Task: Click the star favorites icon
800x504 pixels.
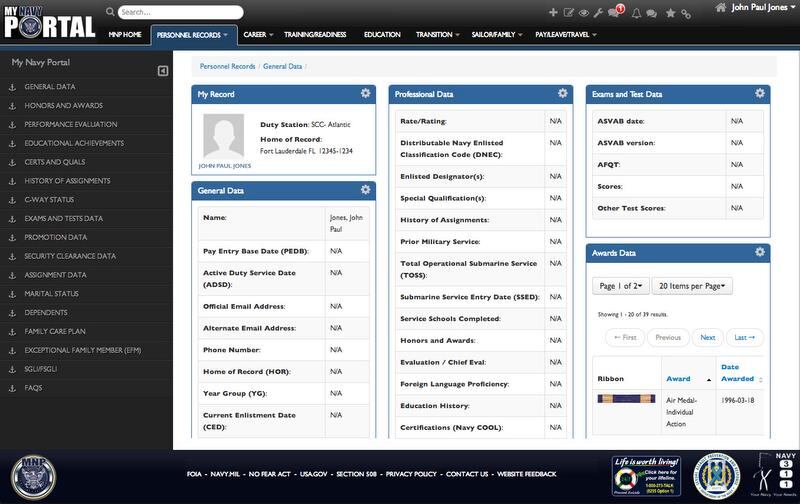Action: (670, 13)
